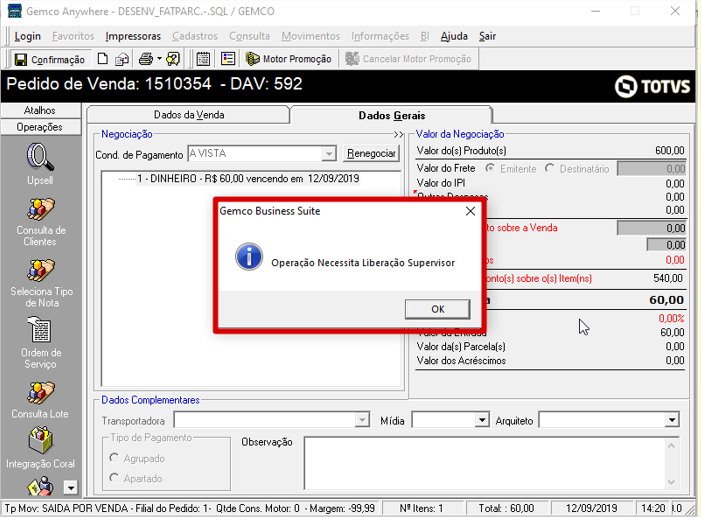701x517 pixels.
Task: Open the Mídia dropdown
Action: click(x=481, y=420)
